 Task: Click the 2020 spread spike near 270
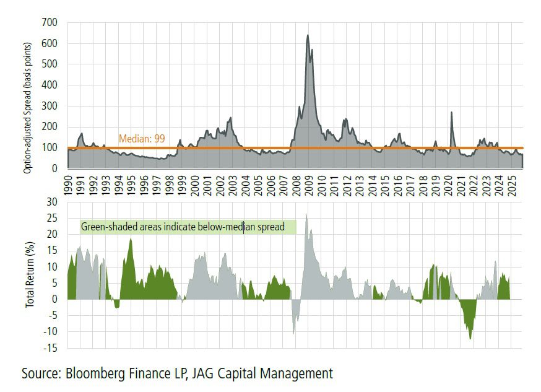452,113
